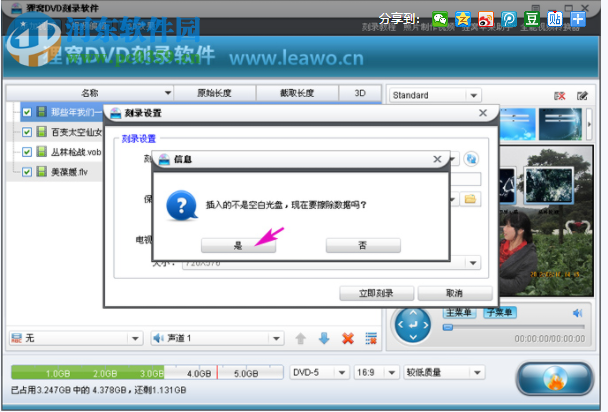Open the 16:9 aspect ratio dropdown
This screenshot has height=412, width=608.
(x=392, y=373)
